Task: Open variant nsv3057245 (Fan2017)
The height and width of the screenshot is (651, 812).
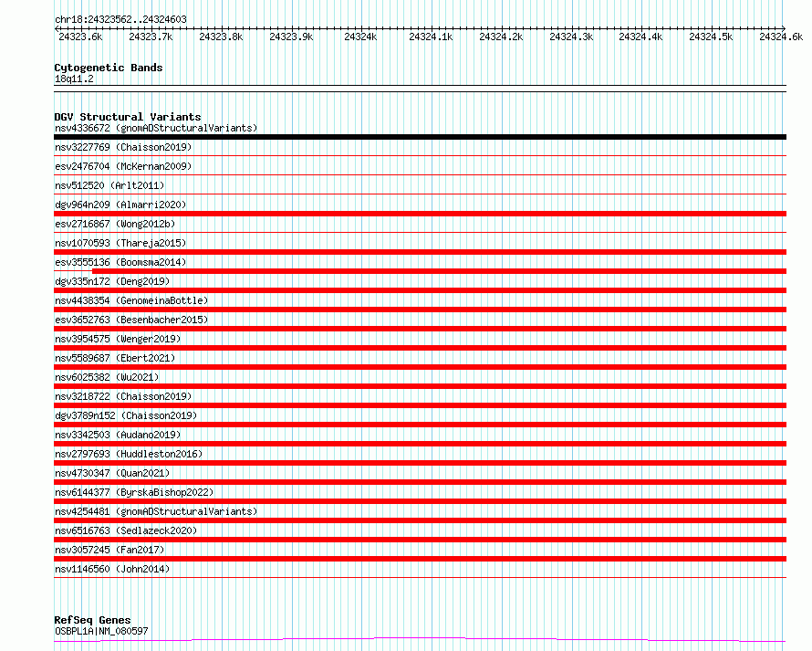Action: click(x=109, y=550)
